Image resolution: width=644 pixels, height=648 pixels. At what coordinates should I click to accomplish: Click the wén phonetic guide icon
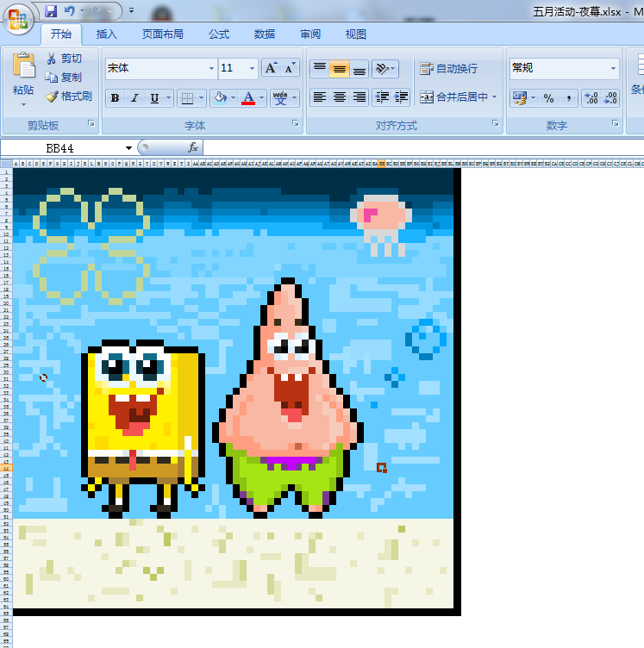tap(280, 98)
